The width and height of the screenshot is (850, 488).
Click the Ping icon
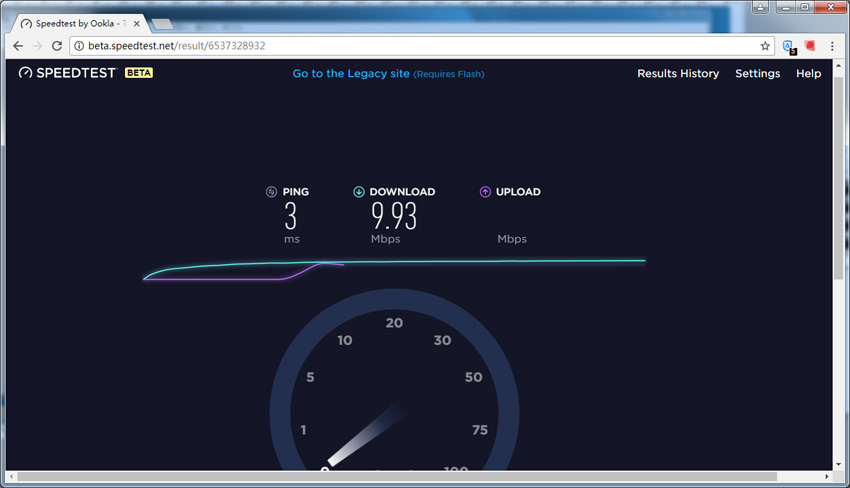pos(271,192)
